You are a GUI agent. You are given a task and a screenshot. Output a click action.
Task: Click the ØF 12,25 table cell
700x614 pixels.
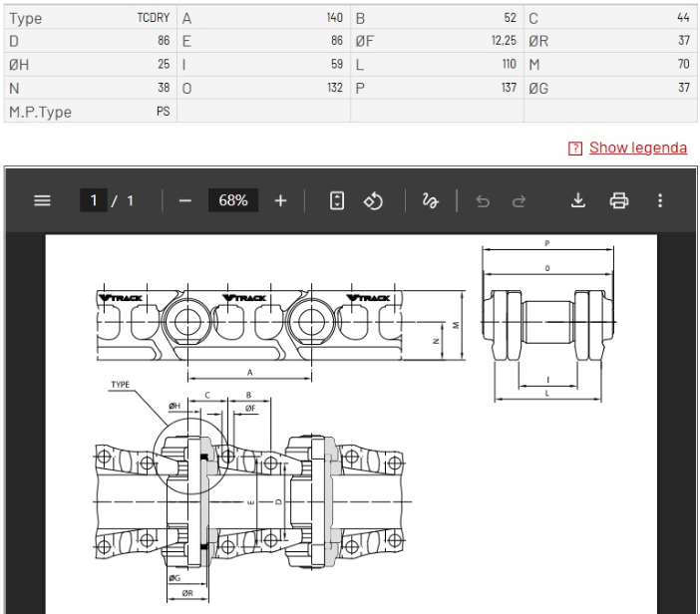coord(436,41)
